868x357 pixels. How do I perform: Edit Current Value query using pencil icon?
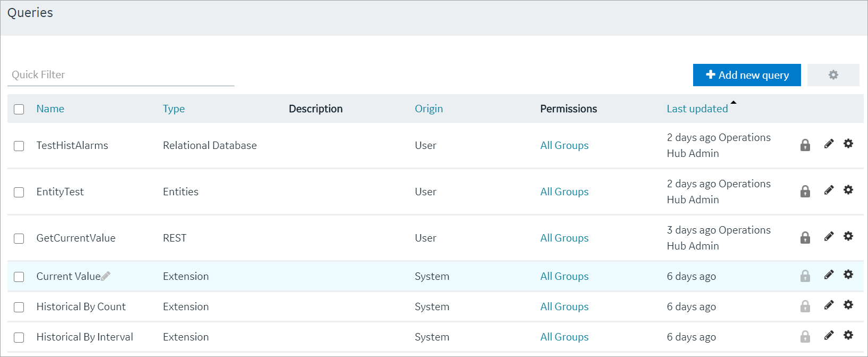click(829, 275)
